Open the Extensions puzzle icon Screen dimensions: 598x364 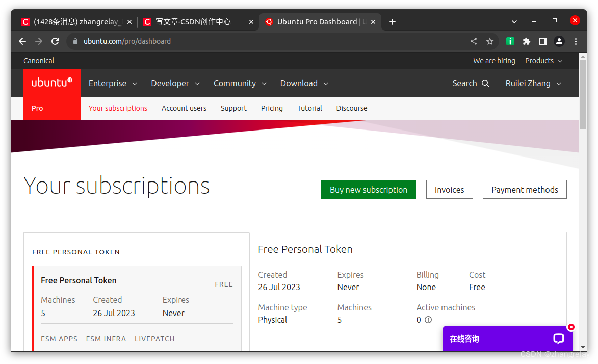click(526, 41)
